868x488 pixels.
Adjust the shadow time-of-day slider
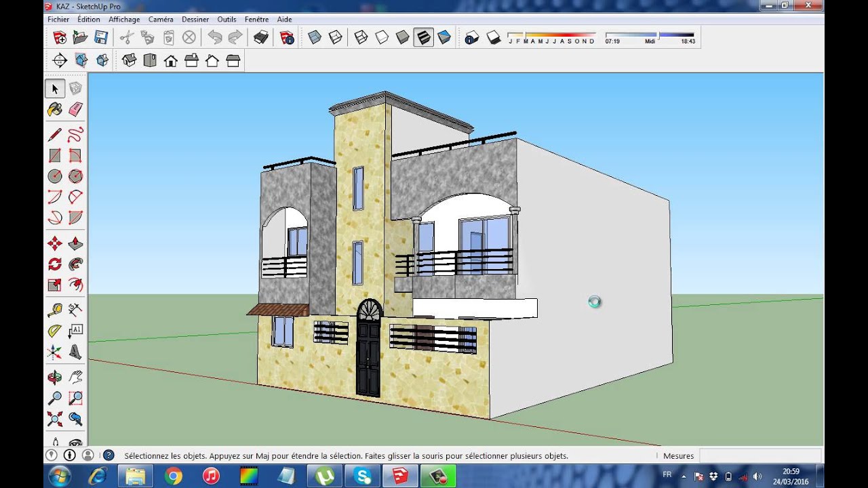(650, 37)
